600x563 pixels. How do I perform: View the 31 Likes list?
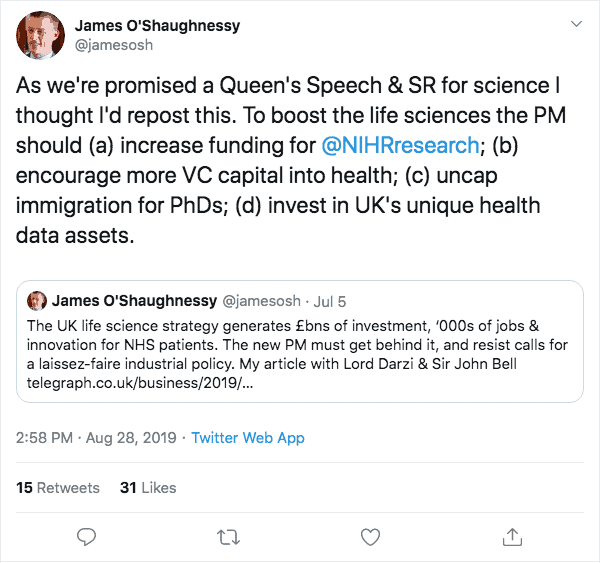pos(148,488)
